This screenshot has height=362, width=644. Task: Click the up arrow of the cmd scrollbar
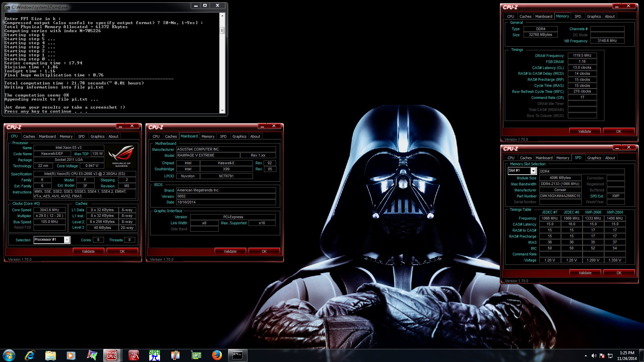coord(222,15)
